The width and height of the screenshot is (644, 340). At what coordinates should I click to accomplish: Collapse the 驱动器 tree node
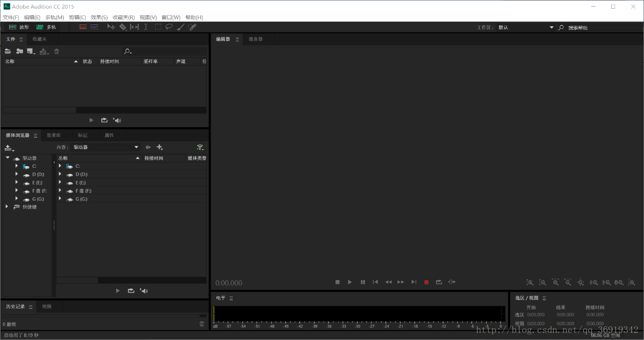click(8, 158)
